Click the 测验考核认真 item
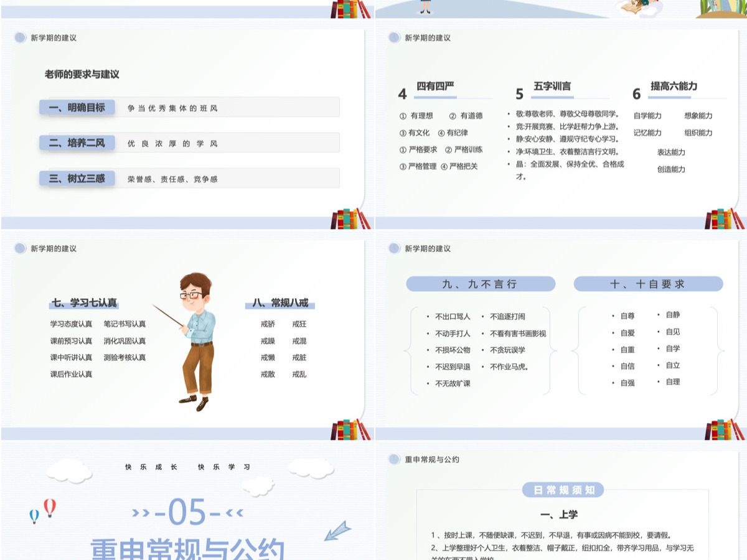Viewport: 747px width, 560px height. click(125, 357)
